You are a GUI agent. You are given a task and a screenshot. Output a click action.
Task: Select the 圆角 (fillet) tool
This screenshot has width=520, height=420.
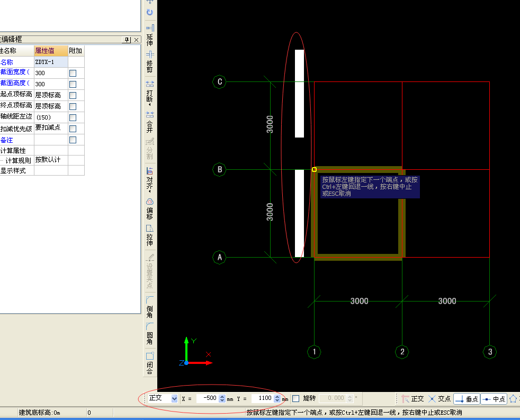pos(150,334)
